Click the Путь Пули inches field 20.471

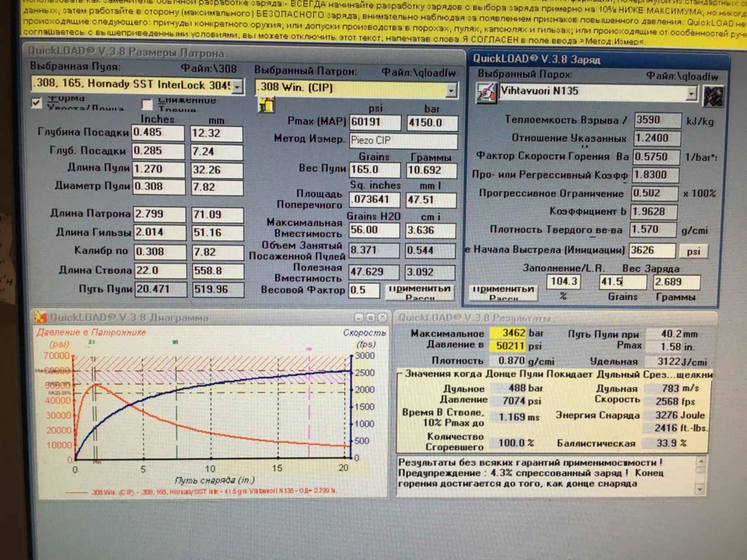click(x=161, y=290)
